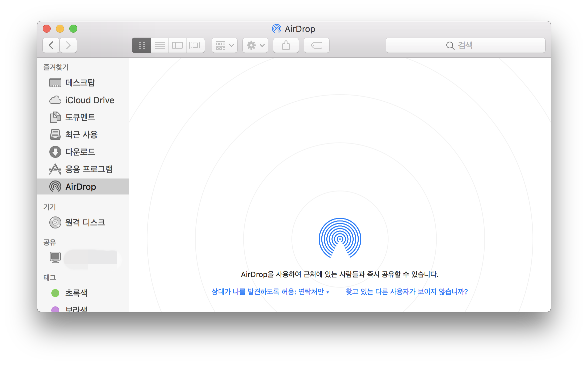588x365 pixels.
Task: Click the applications icon beside 응용 프로그램
Action: click(55, 169)
